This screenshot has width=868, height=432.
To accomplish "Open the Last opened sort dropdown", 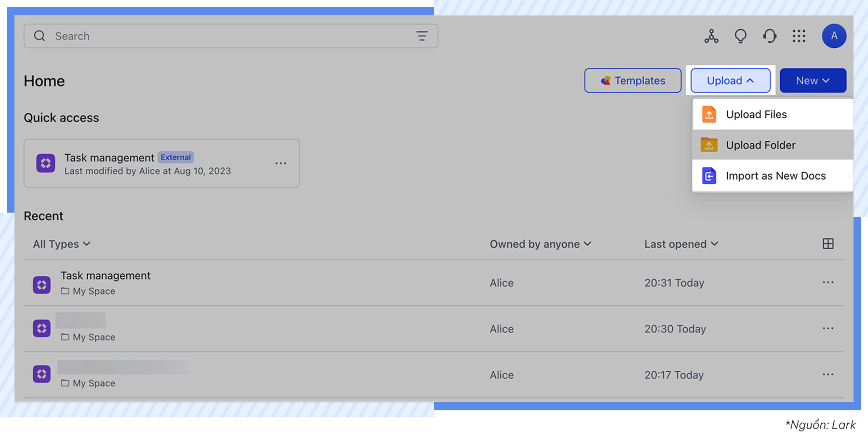I will tap(681, 244).
